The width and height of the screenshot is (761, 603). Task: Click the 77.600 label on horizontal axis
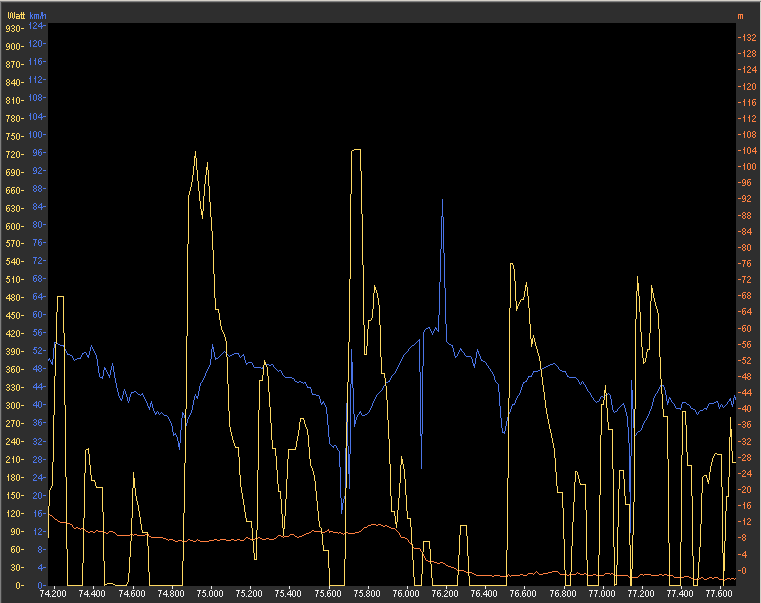717,594
